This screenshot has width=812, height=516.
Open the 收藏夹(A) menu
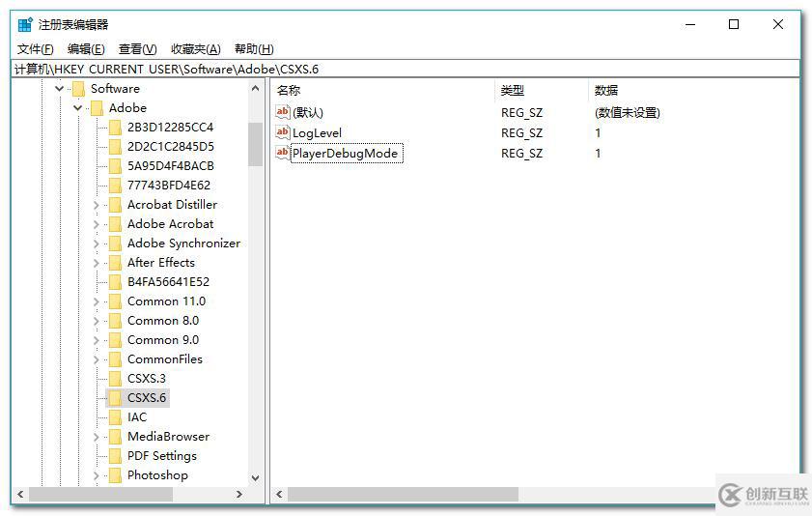click(196, 49)
